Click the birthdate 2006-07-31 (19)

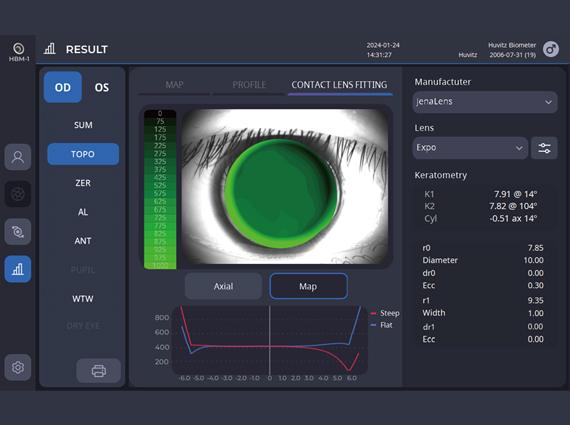pyautogui.click(x=513, y=55)
